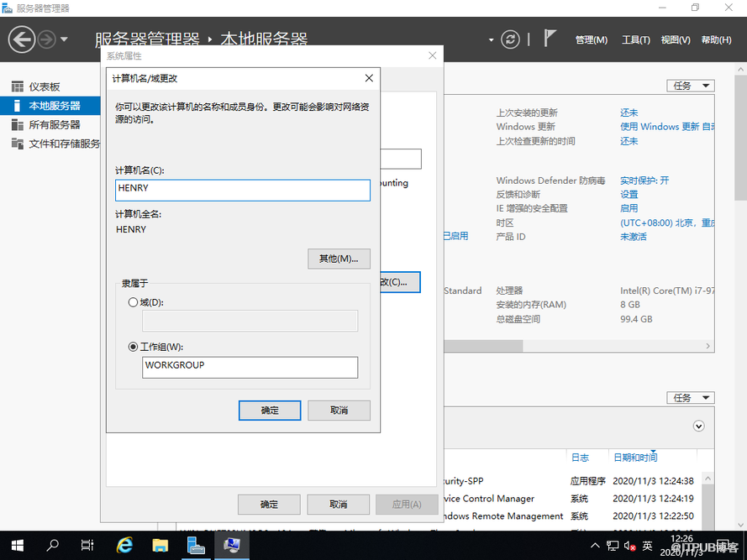747x560 pixels.
Task: Click the Windows Start button
Action: click(17, 546)
